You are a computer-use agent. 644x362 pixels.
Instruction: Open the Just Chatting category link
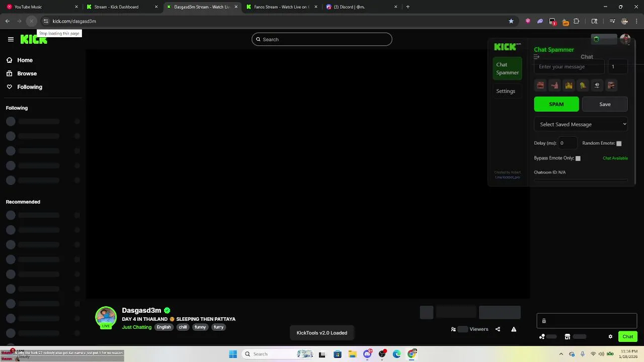point(136,327)
